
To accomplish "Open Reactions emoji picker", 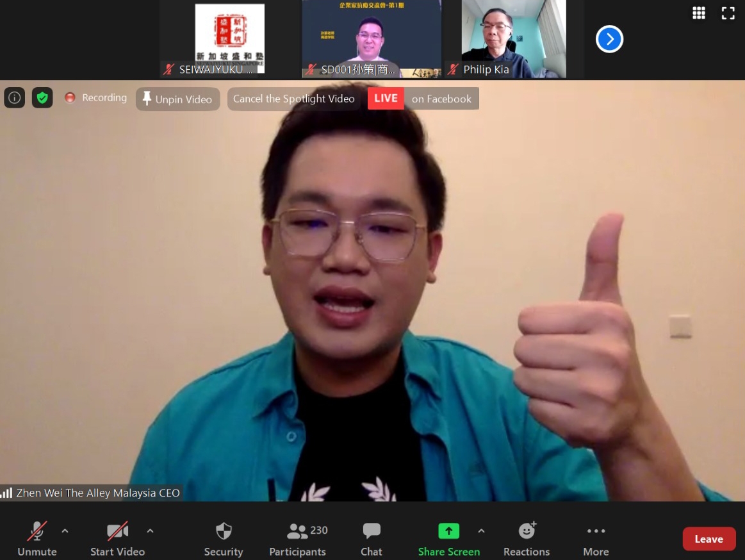I will [527, 539].
